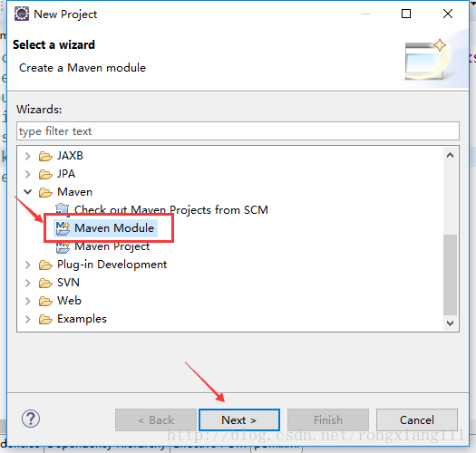476x453 pixels.
Task: Expand the Web folder node
Action: click(27, 301)
